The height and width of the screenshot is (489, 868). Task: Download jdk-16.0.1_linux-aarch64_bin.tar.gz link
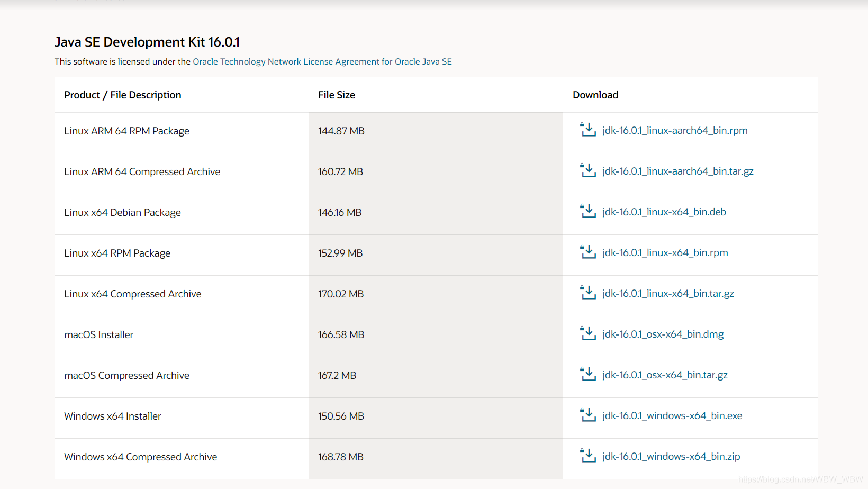point(678,171)
